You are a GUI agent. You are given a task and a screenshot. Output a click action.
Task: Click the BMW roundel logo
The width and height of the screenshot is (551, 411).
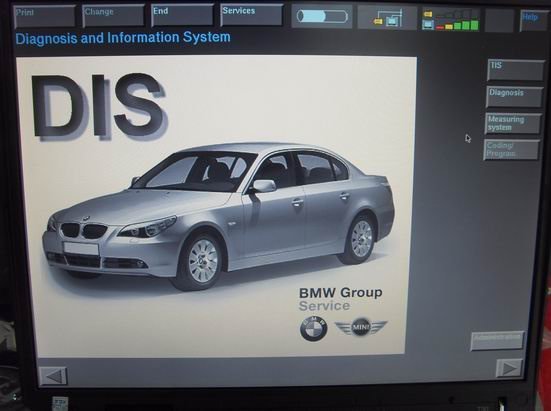[x=313, y=328]
